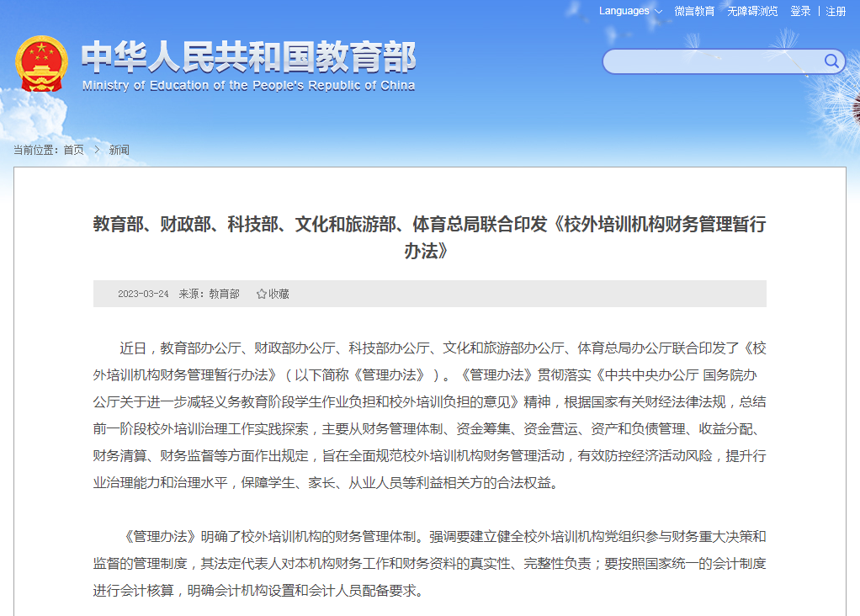The width and height of the screenshot is (860, 616).
Task: Expand the Languages dropdown
Action: click(630, 11)
